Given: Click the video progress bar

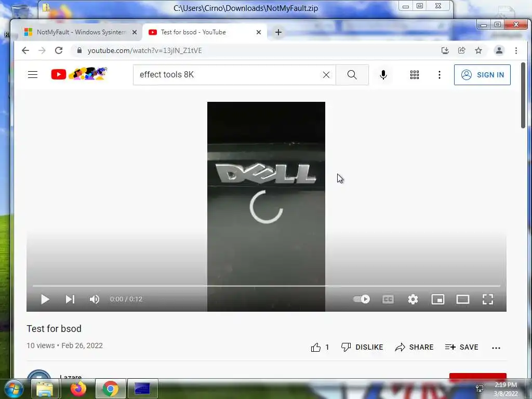Looking at the screenshot, I should click(267, 286).
